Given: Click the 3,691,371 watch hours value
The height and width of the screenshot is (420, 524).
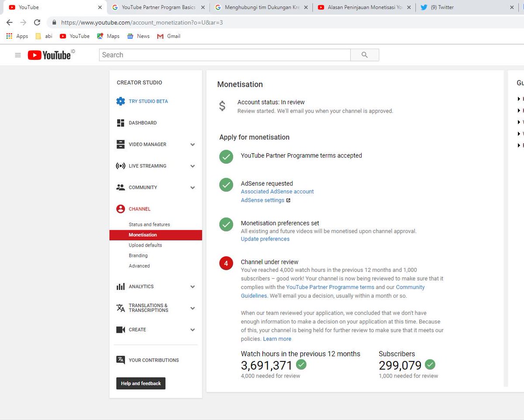Looking at the screenshot, I should tap(266, 365).
